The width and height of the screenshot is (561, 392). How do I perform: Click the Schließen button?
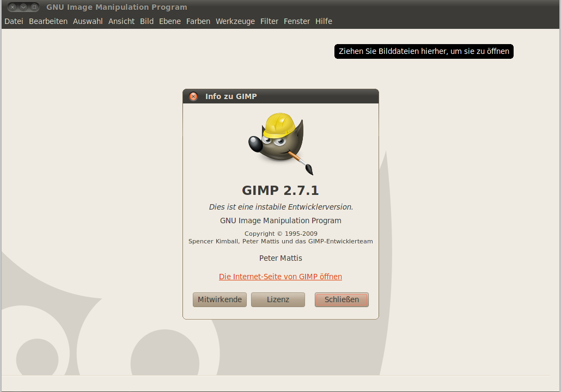tap(342, 299)
